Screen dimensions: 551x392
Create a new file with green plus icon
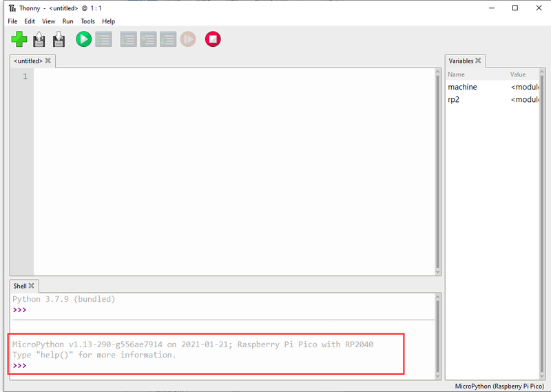(19, 39)
